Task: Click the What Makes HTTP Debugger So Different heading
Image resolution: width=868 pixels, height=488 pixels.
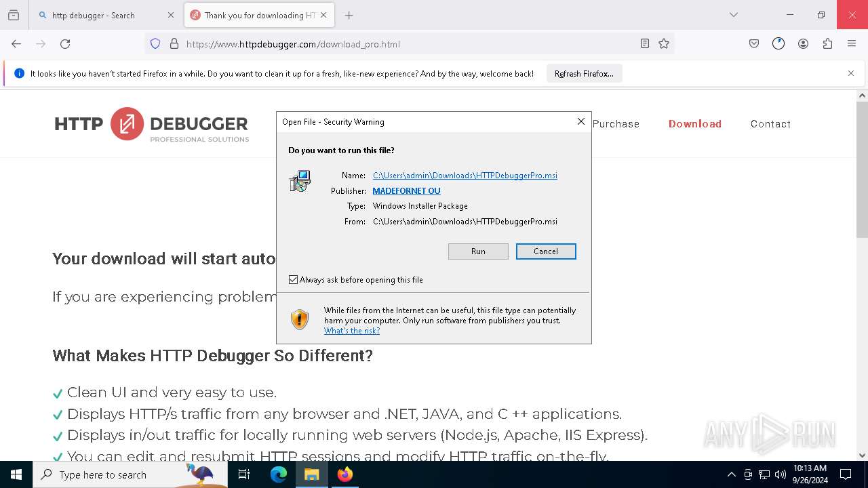Action: pos(212,355)
